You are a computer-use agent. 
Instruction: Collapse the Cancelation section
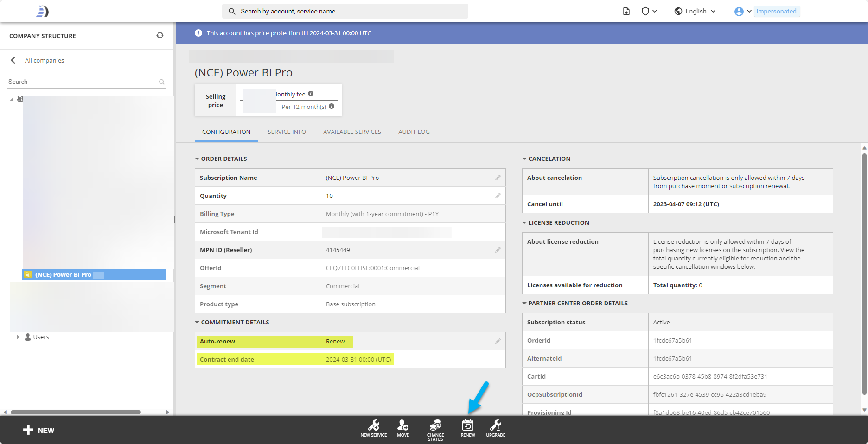point(524,159)
